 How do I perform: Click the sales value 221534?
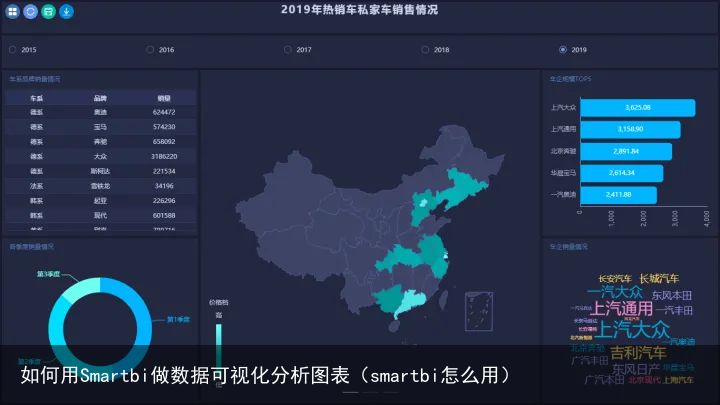(x=164, y=171)
